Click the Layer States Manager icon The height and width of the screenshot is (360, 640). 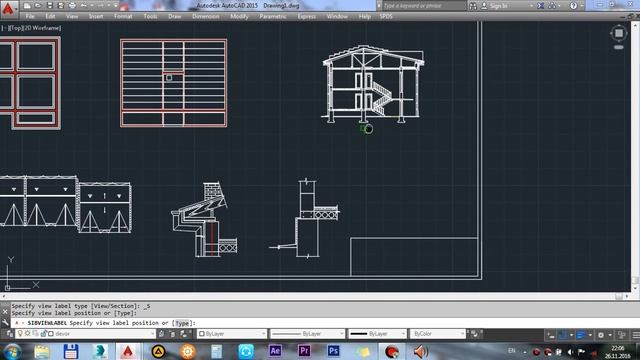[x=184, y=334]
